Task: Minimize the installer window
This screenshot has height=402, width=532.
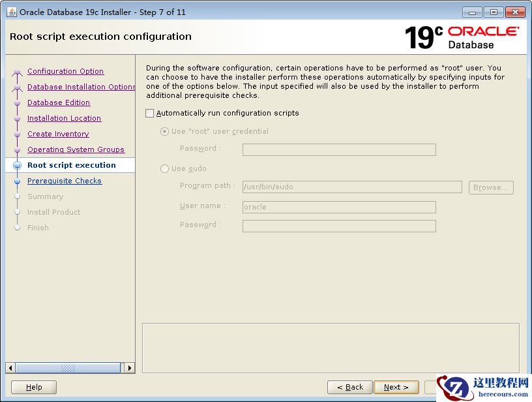Action: 472,12
